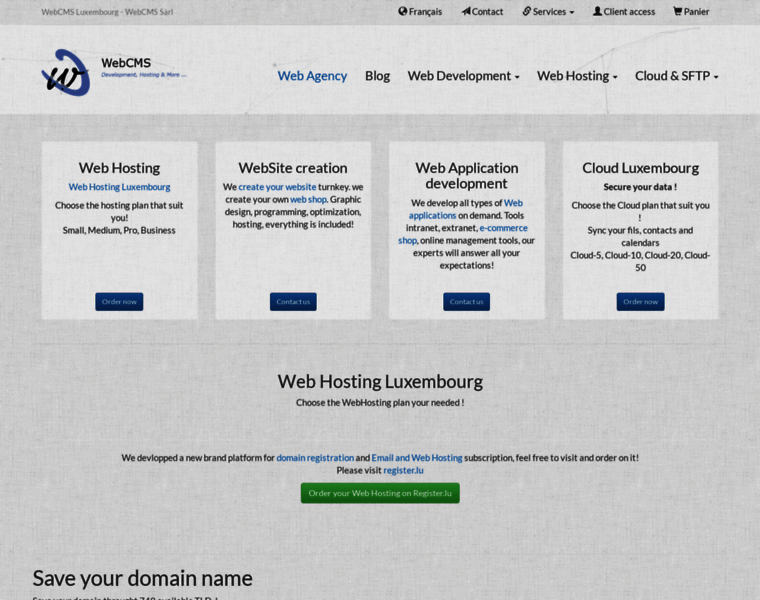
Task: Open the Blog menu item
Action: click(x=377, y=76)
